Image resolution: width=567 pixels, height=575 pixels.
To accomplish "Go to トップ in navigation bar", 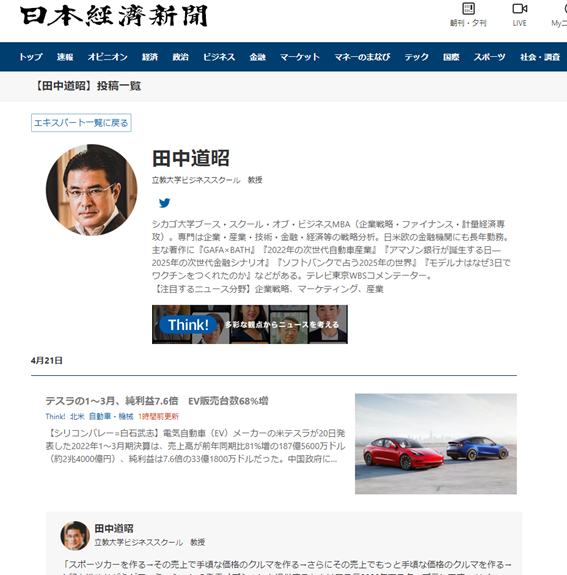I will click(x=31, y=57).
